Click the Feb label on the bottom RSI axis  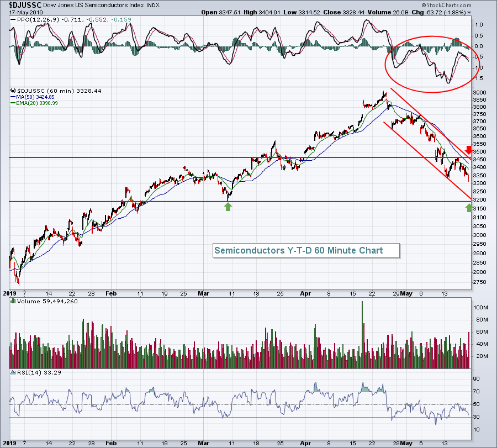pos(111,443)
